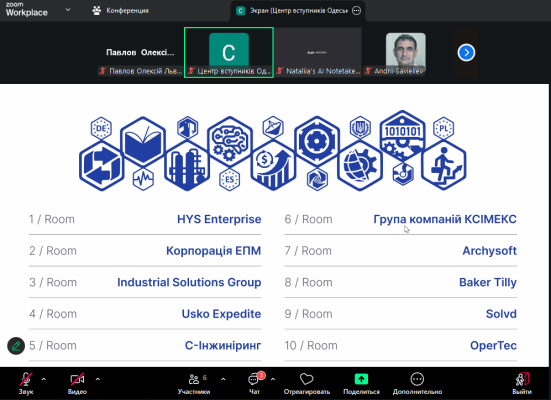551x400 pixels.
Task: Click the factory plant hexagon icon
Action: pos(187,166)
